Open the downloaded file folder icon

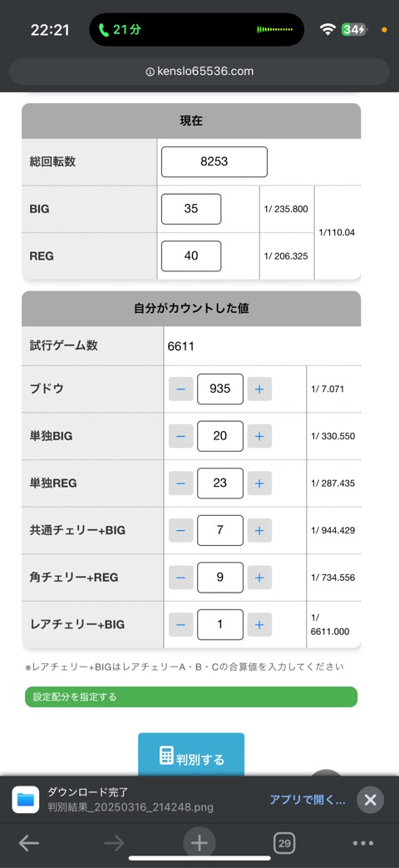point(26,800)
